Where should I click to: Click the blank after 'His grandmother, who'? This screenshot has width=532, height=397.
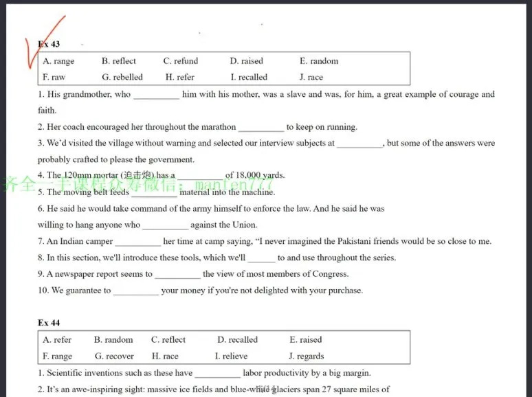157,95
